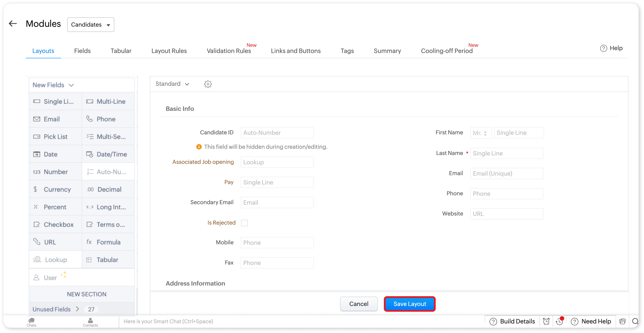Open layout settings gear icon

[208, 84]
